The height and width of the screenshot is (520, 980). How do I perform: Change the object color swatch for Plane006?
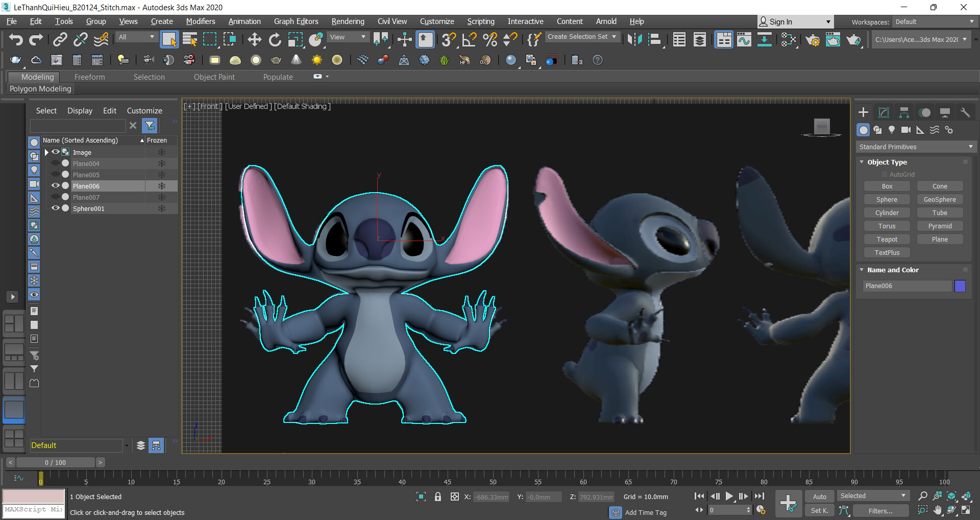coord(960,286)
